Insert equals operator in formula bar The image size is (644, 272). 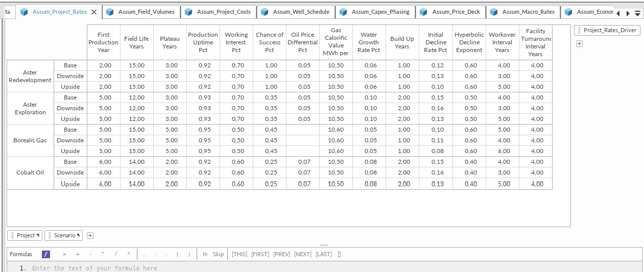pyautogui.click(x=64, y=254)
